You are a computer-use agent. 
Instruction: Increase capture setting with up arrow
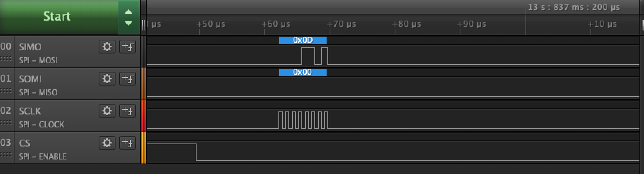click(x=129, y=11)
